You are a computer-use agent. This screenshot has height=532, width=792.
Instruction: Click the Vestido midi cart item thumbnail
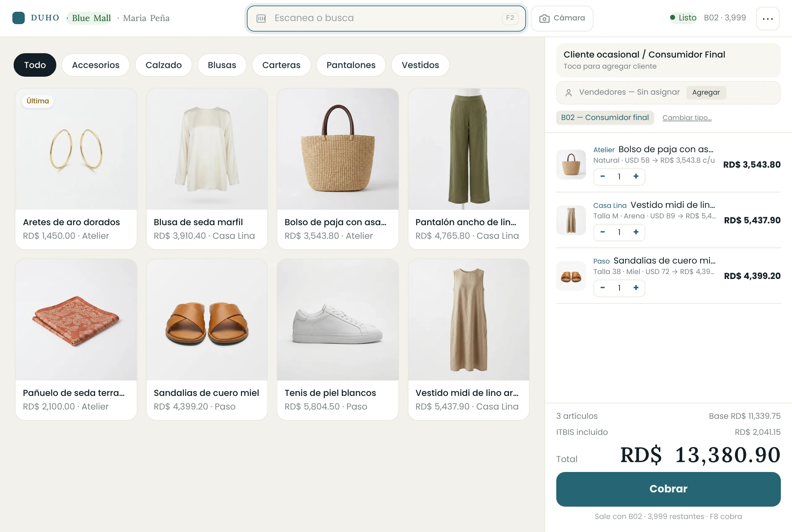coord(571,220)
